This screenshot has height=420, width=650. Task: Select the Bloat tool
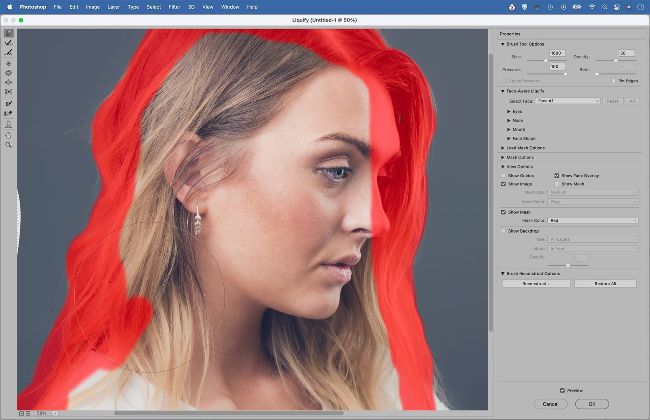point(9,82)
